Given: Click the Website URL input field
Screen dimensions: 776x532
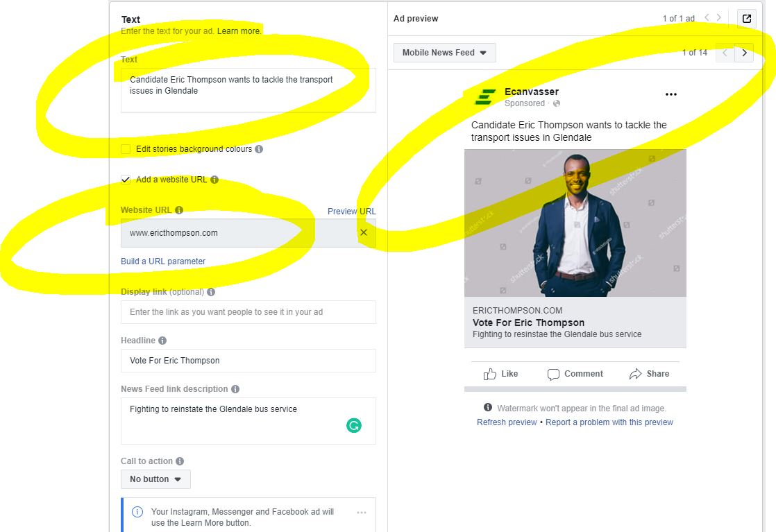Looking at the screenshot, I should [x=248, y=233].
